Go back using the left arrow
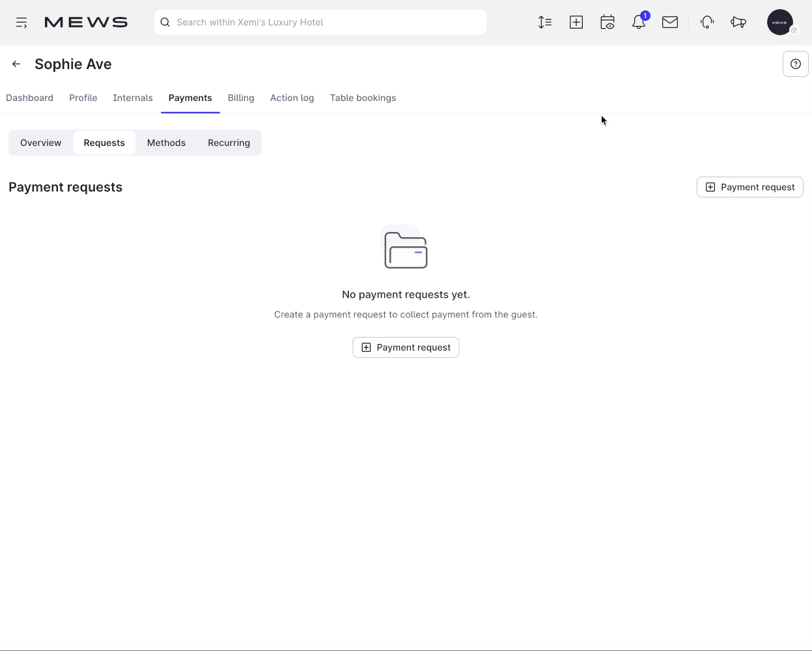812x651 pixels. click(16, 64)
